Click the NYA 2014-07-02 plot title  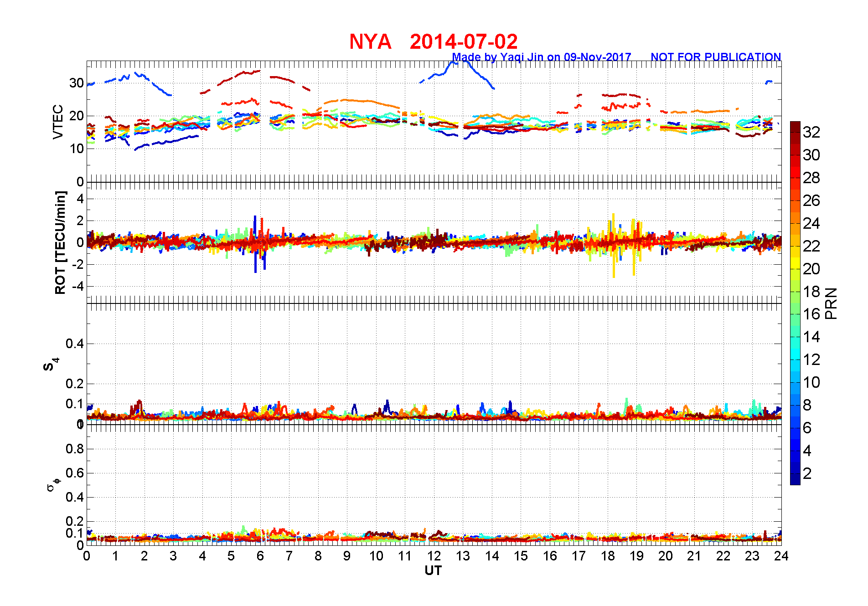[433, 42]
